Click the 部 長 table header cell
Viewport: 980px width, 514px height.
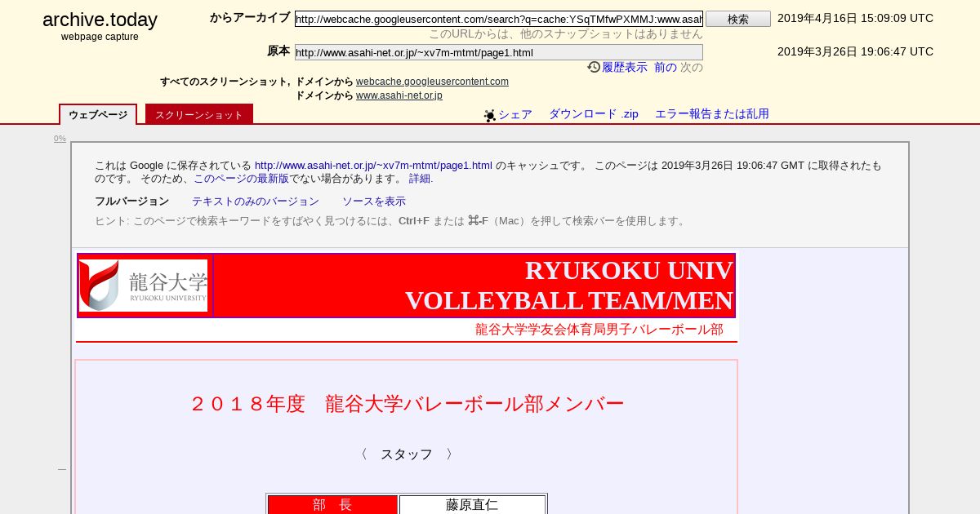pos(332,505)
